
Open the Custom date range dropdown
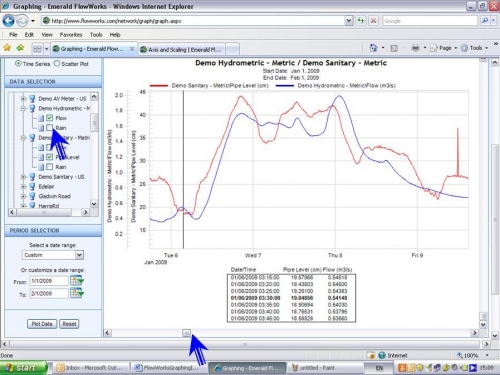click(x=79, y=255)
